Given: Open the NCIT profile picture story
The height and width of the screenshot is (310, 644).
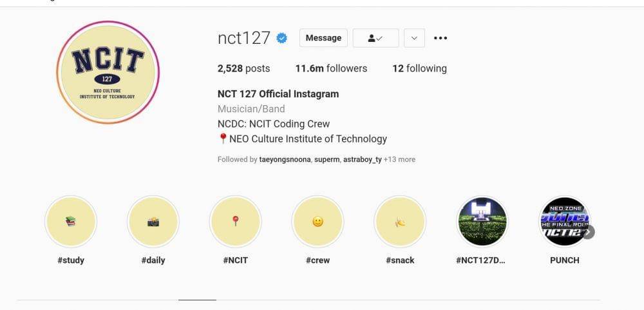Looking at the screenshot, I should coord(108,72).
